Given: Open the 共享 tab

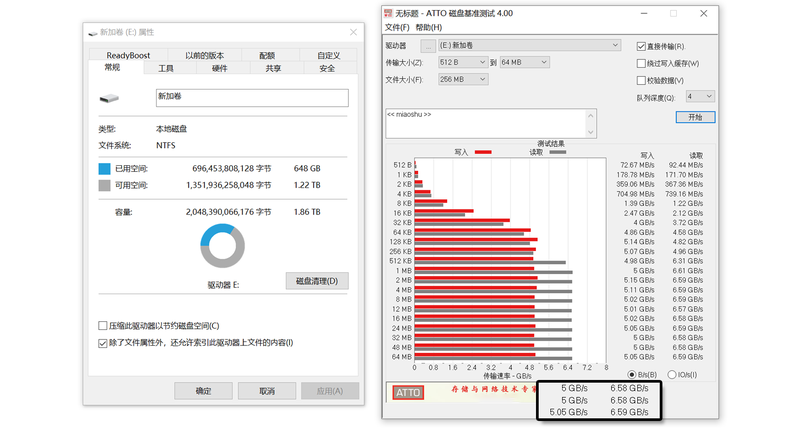Looking at the screenshot, I should point(273,68).
